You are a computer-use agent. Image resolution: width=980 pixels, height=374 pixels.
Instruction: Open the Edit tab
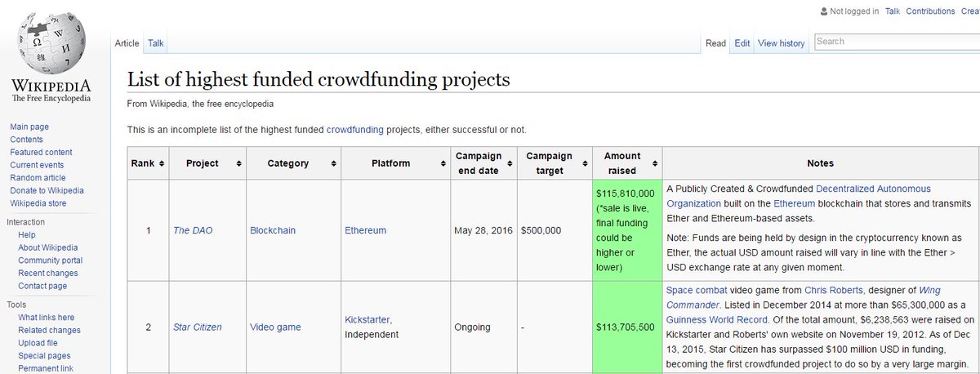point(742,43)
